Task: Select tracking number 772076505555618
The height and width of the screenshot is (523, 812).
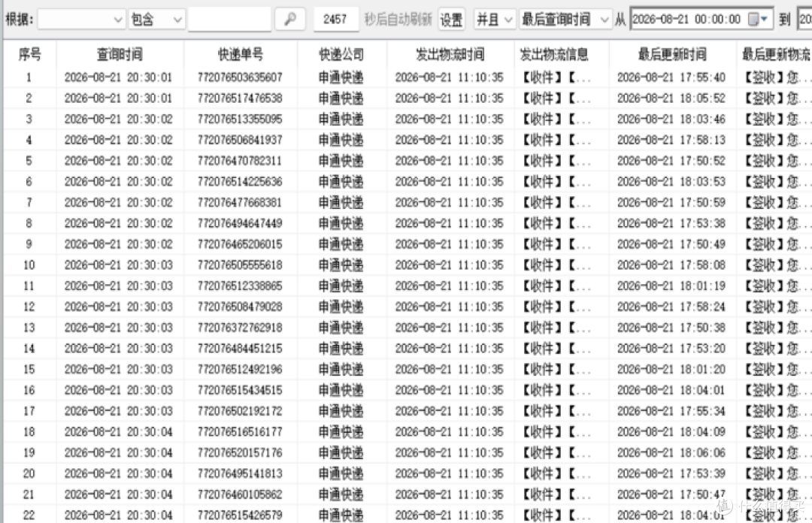Action: [240, 265]
